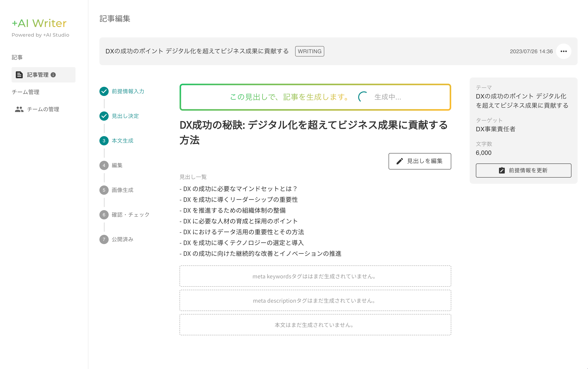Image resolution: width=588 pixels, height=369 pixels.
Task: Click the 記事を生成します generating banner
Action: (315, 97)
